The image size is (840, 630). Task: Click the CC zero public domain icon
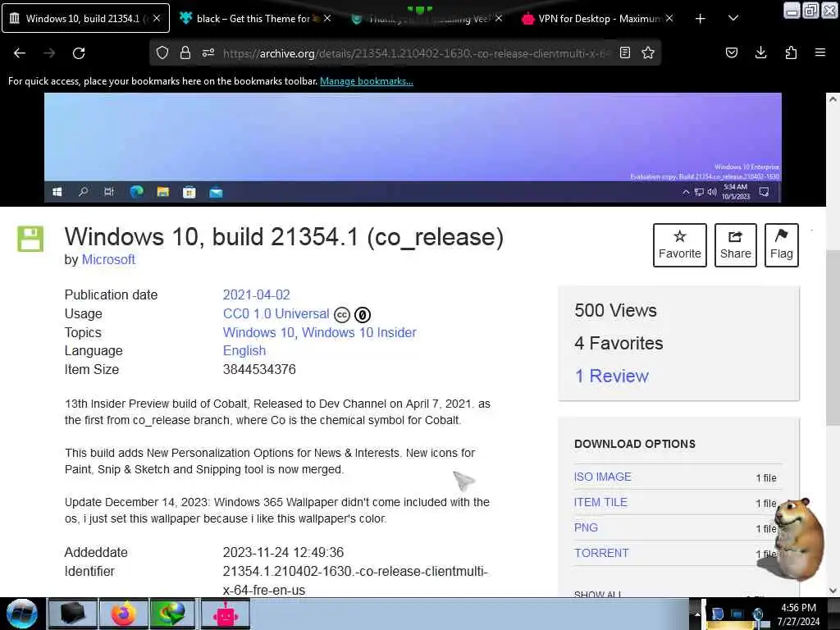pyautogui.click(x=363, y=314)
